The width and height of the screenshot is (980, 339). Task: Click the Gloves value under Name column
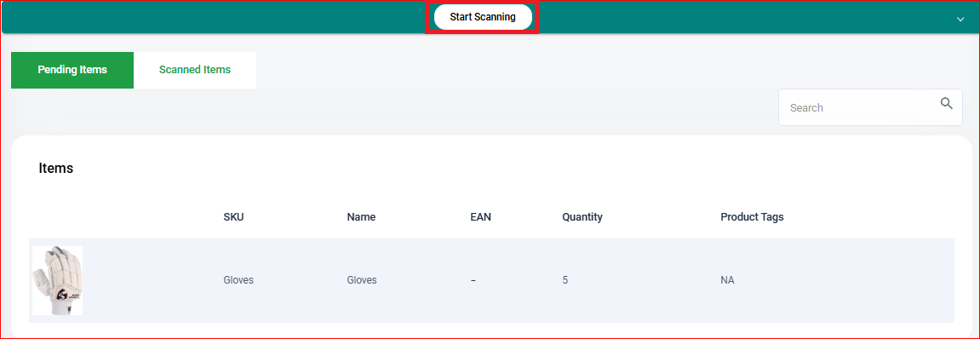[362, 280]
